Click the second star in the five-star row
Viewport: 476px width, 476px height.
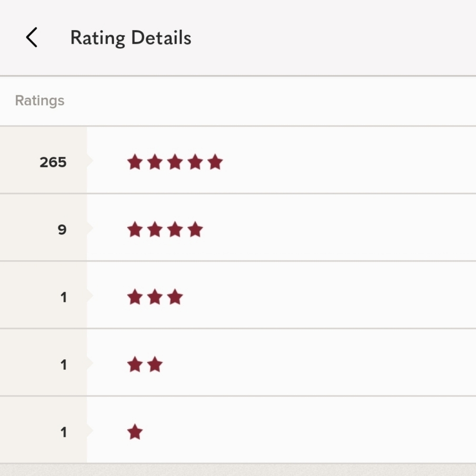pos(155,162)
